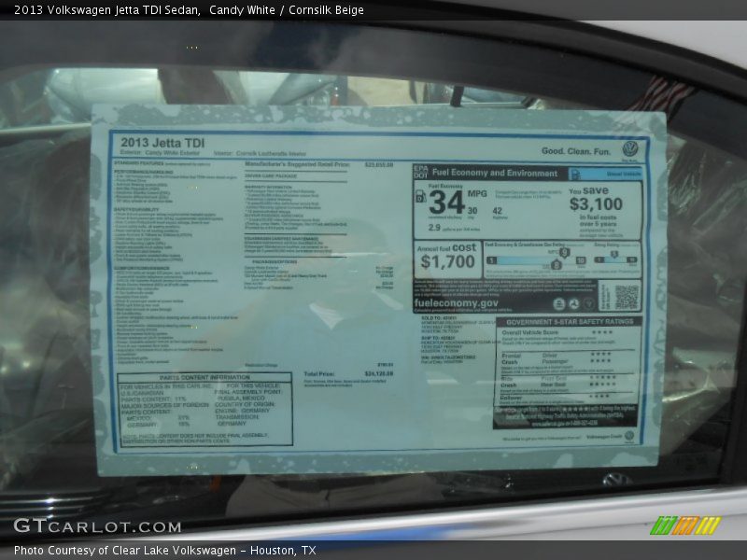Screen dimensions: 747x560
Task: Click the fuel pump icon beside 34 MPG
Action: point(421,196)
